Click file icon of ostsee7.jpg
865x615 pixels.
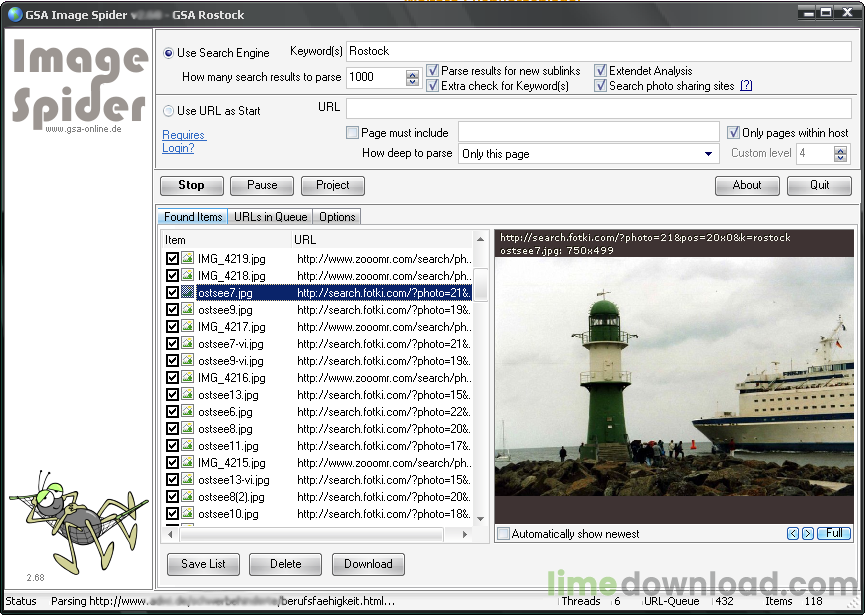point(188,293)
